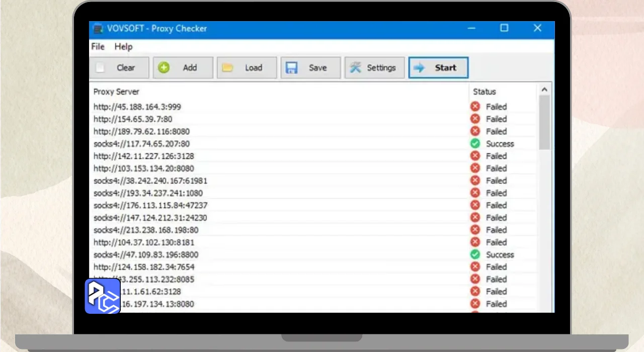Minimize the Proxy Checker window
Screen dimensions: 644x352
click(x=471, y=28)
